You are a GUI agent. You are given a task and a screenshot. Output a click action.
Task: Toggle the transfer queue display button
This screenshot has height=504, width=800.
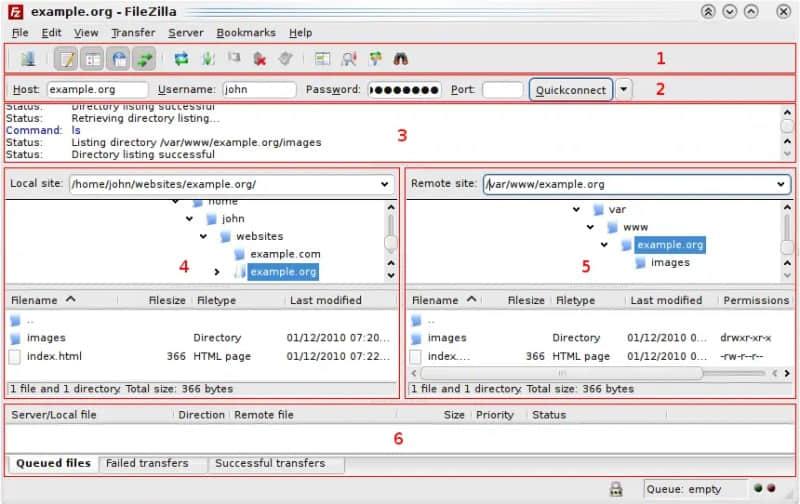(145, 59)
